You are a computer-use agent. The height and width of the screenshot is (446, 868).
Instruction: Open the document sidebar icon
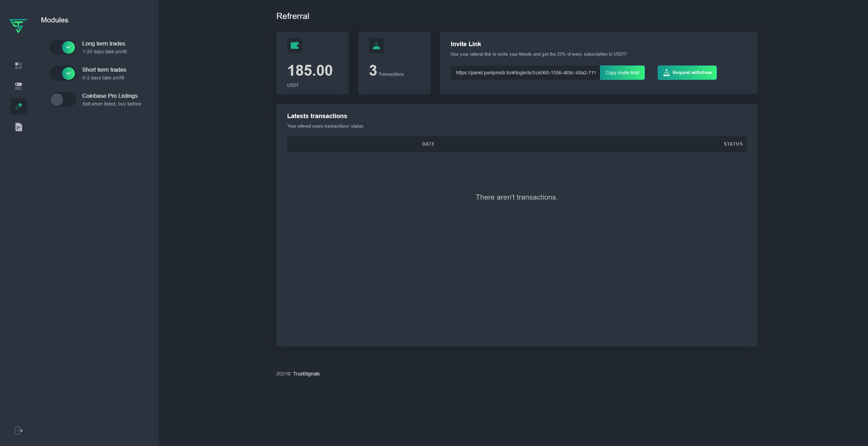tap(19, 127)
